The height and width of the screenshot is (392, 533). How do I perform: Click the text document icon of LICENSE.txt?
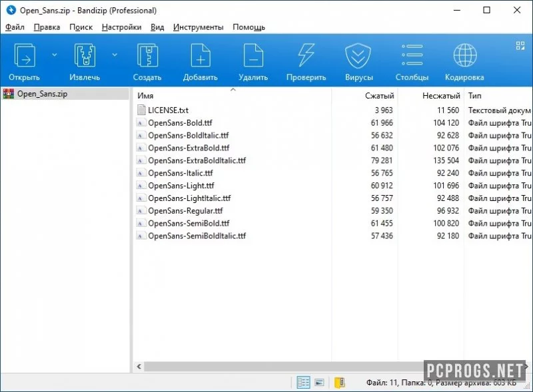[x=141, y=110]
